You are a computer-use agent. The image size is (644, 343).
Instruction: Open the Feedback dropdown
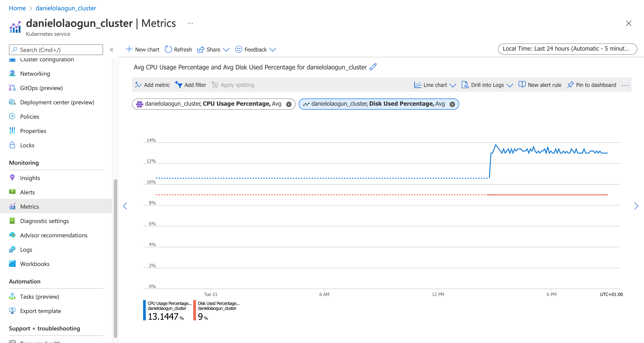click(x=255, y=49)
